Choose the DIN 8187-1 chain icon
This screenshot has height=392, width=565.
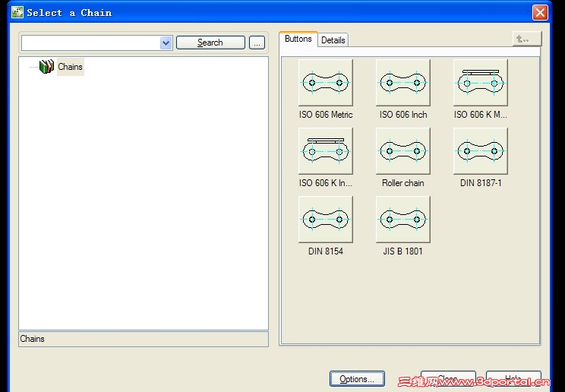click(x=480, y=150)
